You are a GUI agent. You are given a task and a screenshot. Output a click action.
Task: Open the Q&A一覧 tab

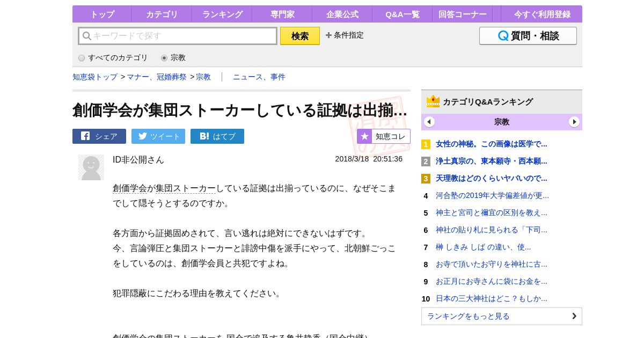[x=402, y=14]
